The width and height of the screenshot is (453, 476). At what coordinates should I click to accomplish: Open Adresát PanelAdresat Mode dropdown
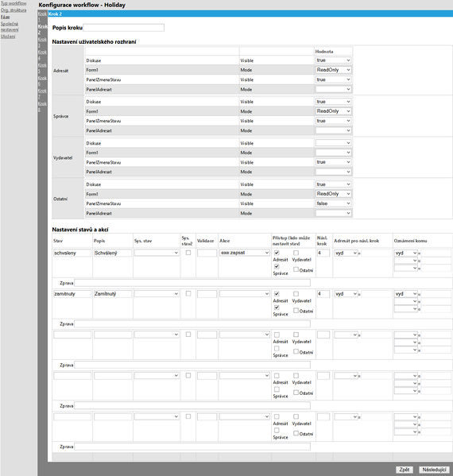click(x=333, y=89)
